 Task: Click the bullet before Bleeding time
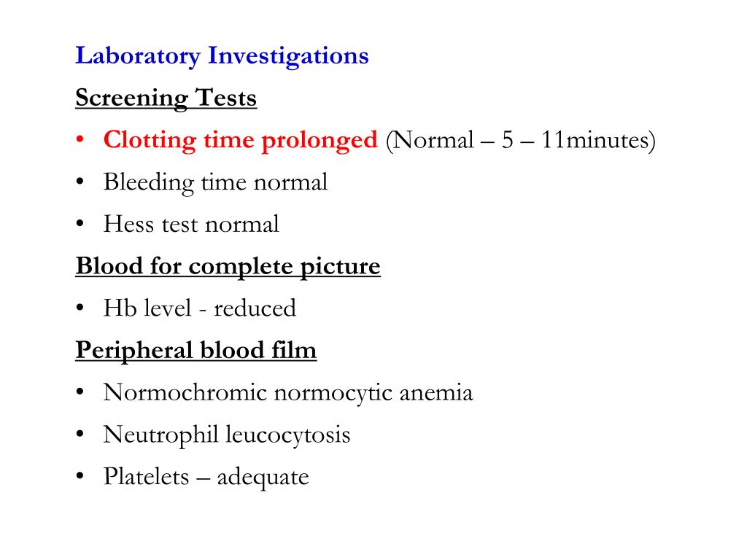[80, 182]
